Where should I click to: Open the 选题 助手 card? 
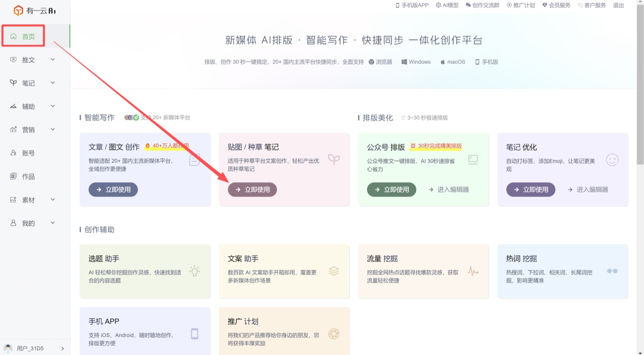pos(145,271)
